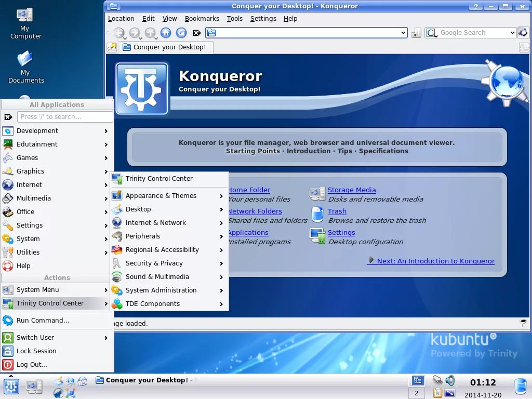Click the volume speaker icon in system tray

(450, 380)
